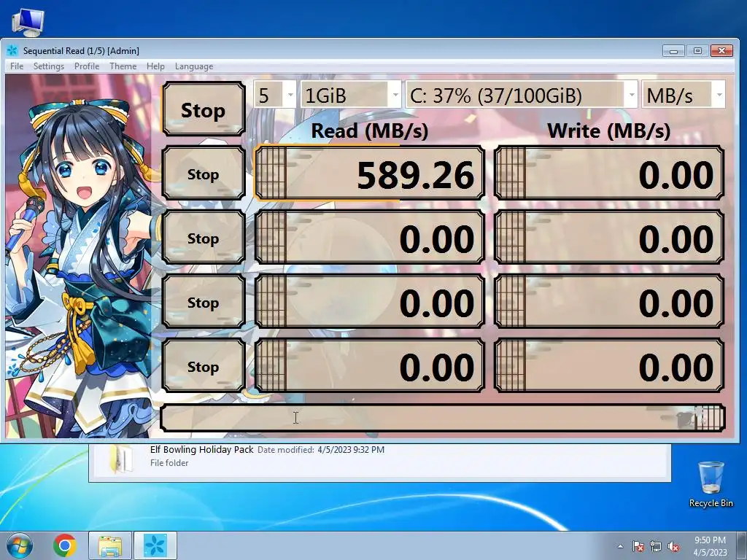
Task: Click the Read (MB/s) column header
Action: point(370,131)
